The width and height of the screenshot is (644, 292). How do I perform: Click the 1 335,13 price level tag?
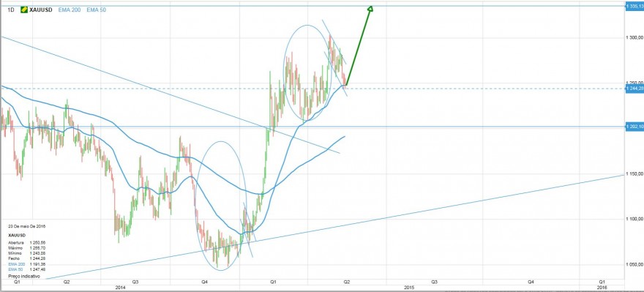(634, 6)
